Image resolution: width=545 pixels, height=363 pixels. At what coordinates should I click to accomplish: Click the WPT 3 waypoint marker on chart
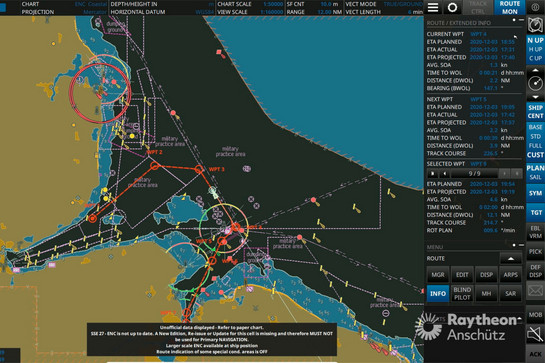[199, 169]
